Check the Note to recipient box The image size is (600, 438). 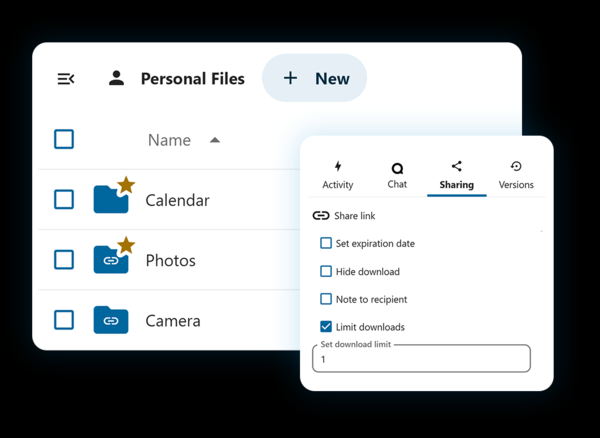click(326, 299)
